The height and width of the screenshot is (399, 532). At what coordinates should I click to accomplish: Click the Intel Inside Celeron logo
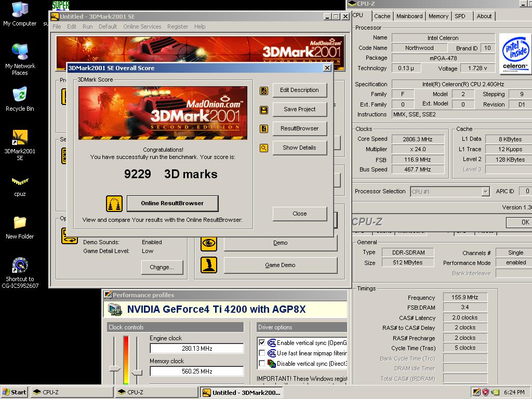pos(515,54)
